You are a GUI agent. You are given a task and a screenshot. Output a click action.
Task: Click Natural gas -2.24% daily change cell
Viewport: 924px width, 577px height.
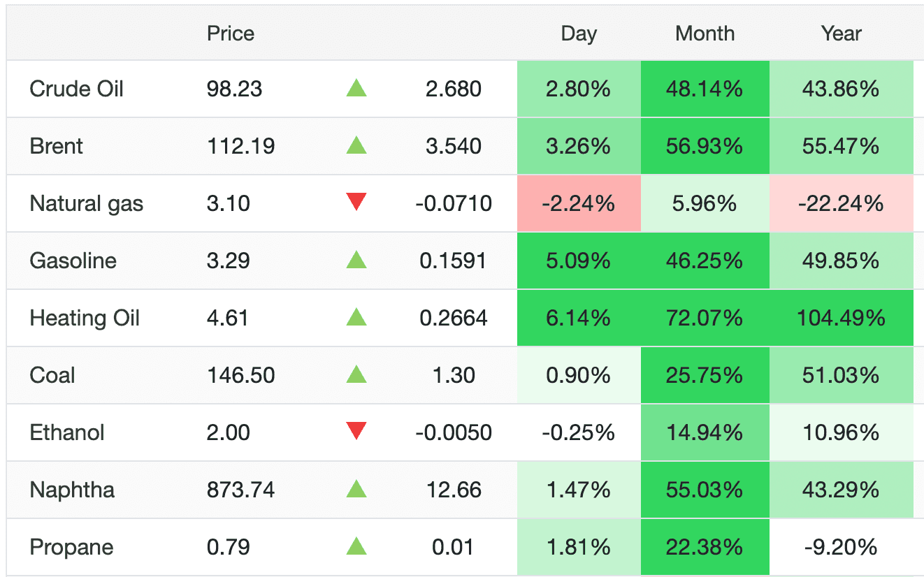click(579, 203)
